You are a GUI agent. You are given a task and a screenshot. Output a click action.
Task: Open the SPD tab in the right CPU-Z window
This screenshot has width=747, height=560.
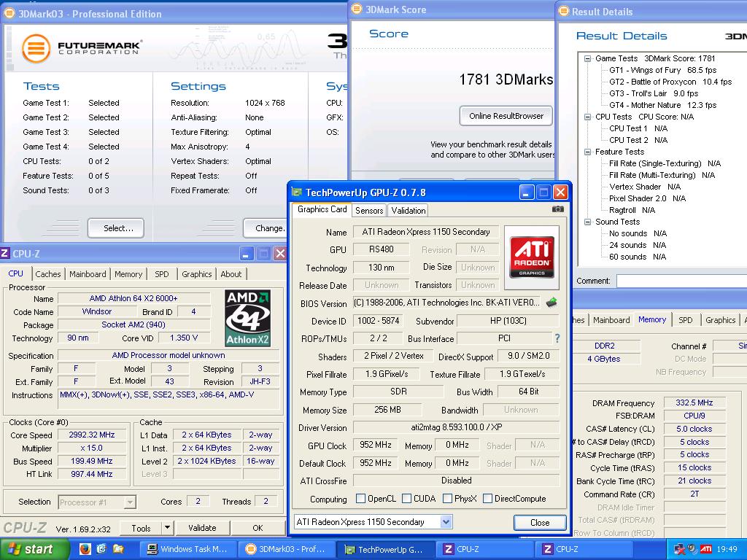point(686,320)
